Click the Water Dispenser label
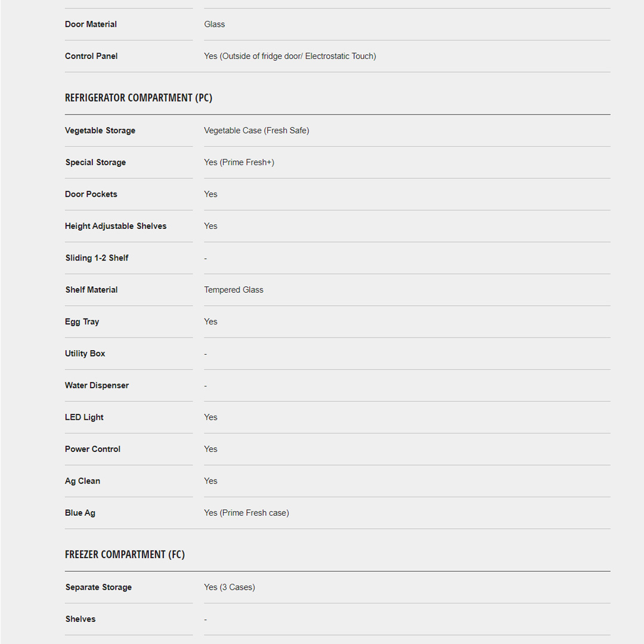The image size is (644, 644). point(97,386)
